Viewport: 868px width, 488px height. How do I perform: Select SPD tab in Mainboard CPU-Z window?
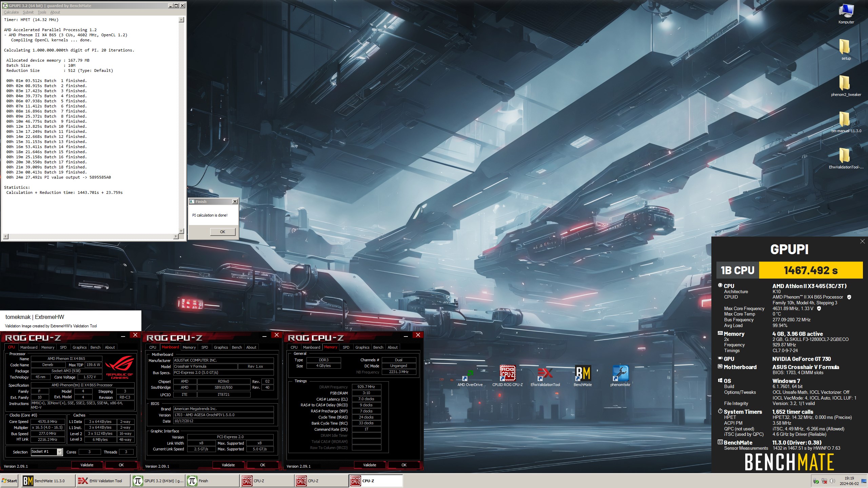pyautogui.click(x=205, y=347)
